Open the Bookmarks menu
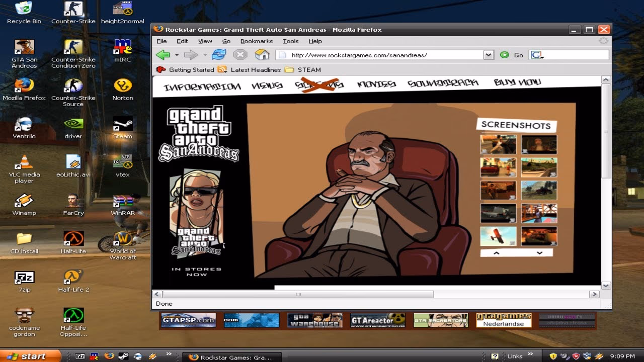This screenshot has height=362, width=644. [x=257, y=41]
